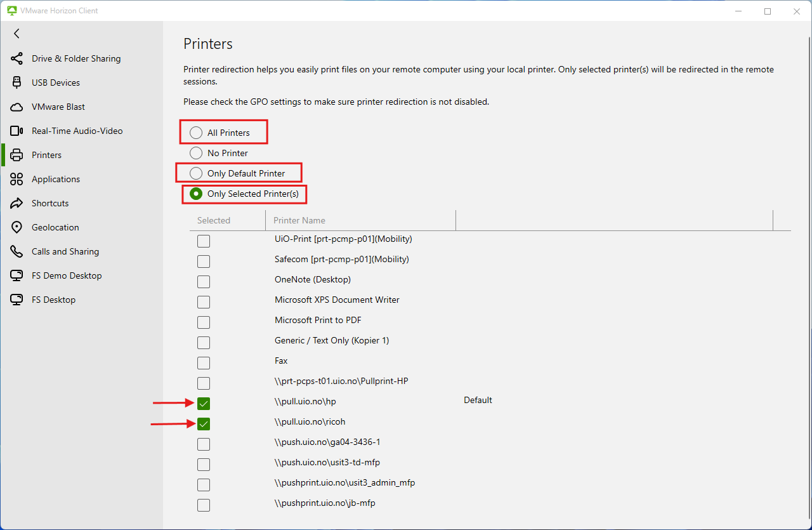Click the Geolocation pin icon

17,227
